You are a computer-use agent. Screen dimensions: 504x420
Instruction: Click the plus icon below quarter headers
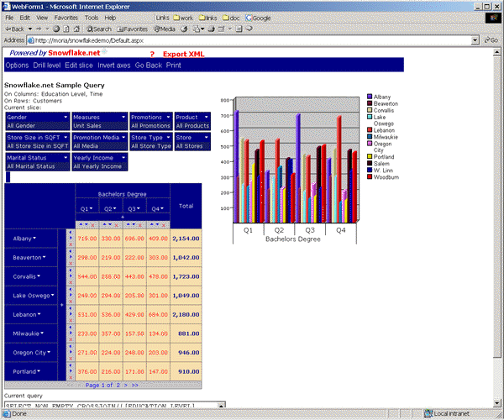point(123,218)
